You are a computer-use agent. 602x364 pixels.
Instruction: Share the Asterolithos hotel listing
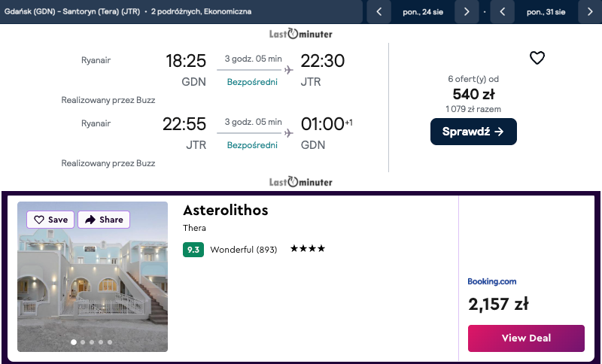pos(104,220)
